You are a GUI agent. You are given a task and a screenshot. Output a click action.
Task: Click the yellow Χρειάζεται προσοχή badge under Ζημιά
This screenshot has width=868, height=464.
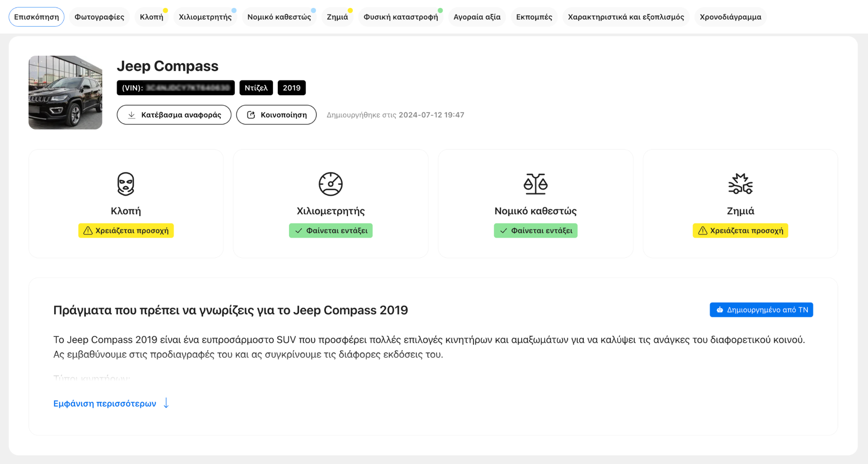(740, 231)
